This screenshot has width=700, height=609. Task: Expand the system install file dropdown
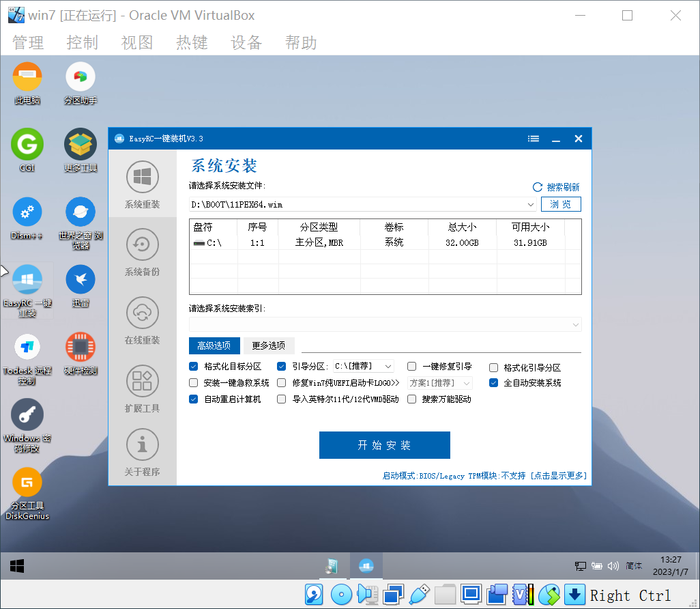pos(530,205)
